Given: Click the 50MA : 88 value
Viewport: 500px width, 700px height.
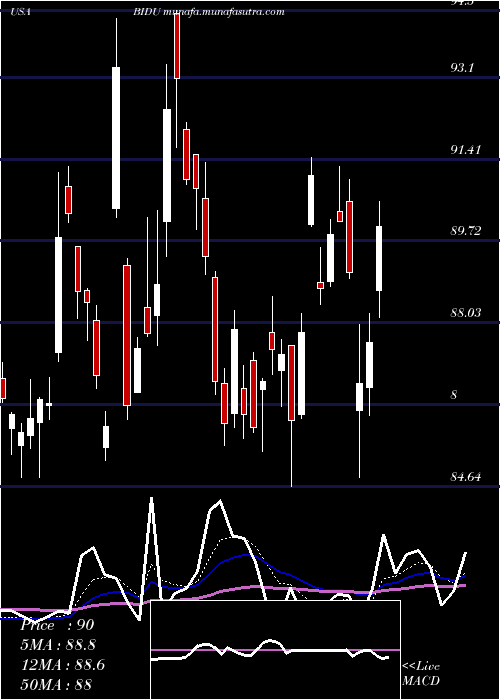Looking at the screenshot, I should (56, 685).
